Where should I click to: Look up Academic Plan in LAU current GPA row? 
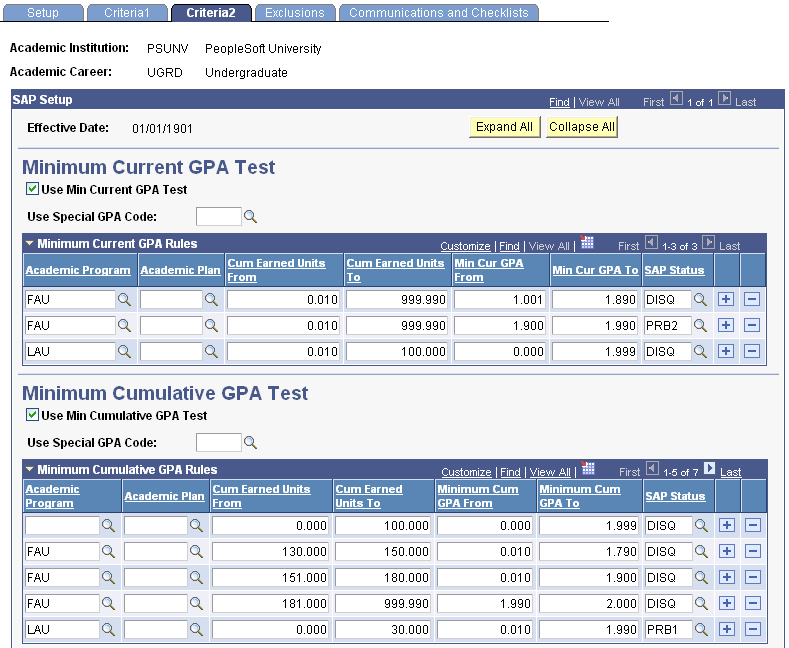211,351
